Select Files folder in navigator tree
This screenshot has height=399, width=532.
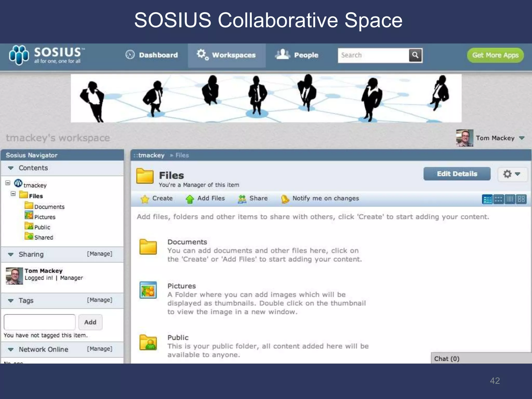coord(31,195)
